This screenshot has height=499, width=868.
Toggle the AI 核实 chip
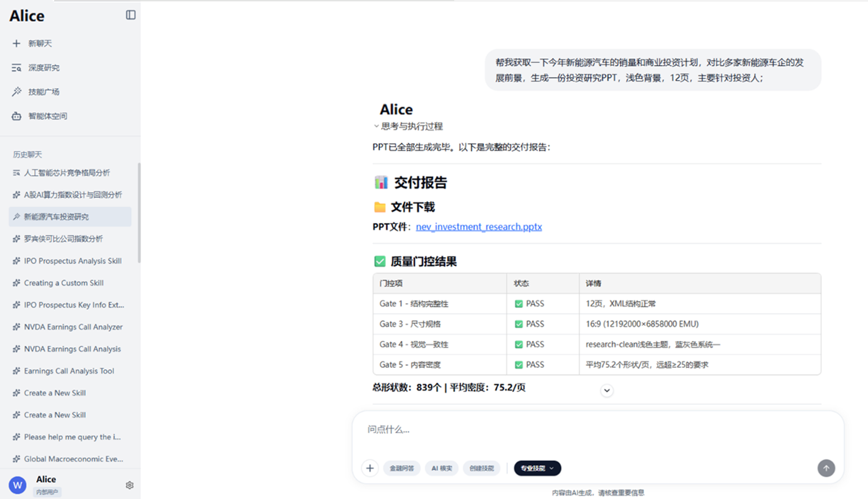point(441,468)
